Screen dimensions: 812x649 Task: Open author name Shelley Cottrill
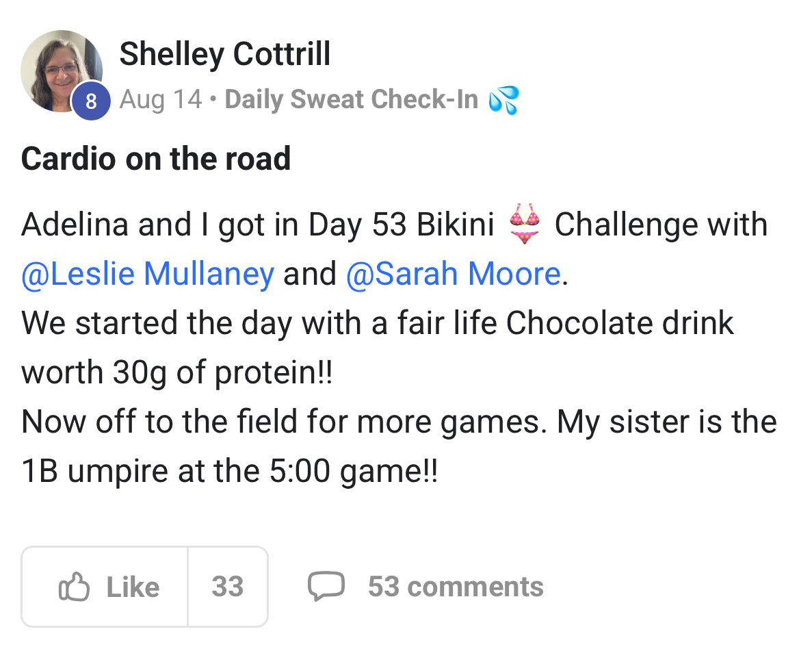pos(224,53)
